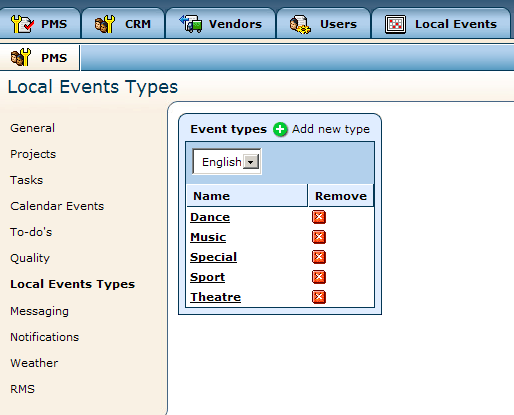This screenshot has height=415, width=514.
Task: Select the PMS sub-tab below the main tabs
Action: (39, 58)
